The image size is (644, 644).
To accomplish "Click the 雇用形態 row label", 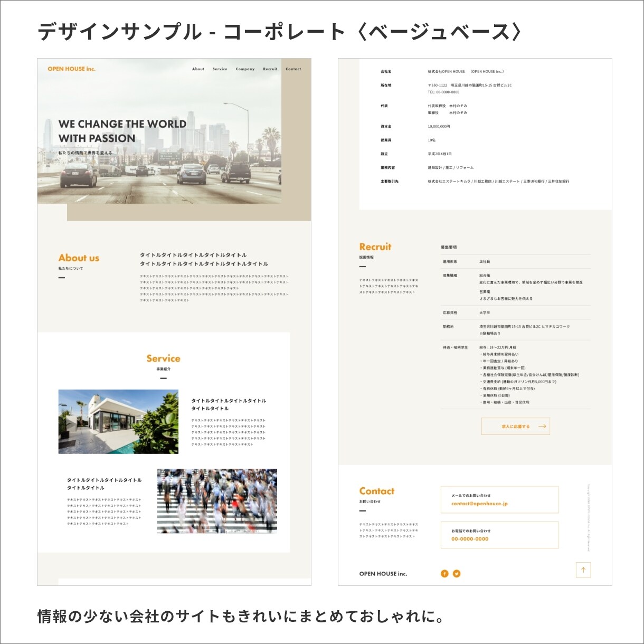I will [x=450, y=262].
